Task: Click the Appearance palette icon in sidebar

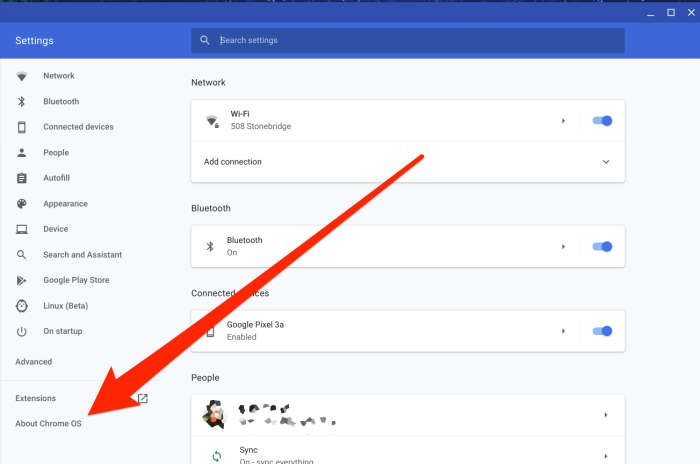Action: click(x=21, y=204)
